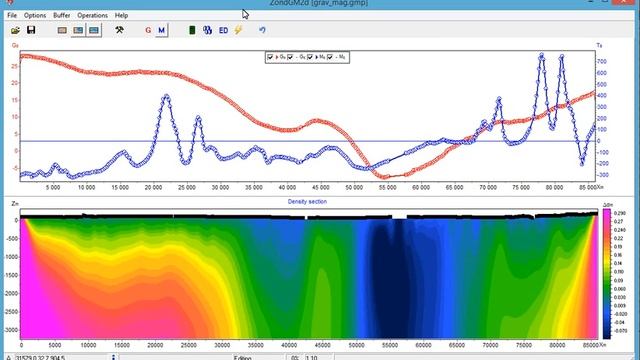This screenshot has height=360, width=640.
Task: Open the Options menu
Action: [35, 15]
